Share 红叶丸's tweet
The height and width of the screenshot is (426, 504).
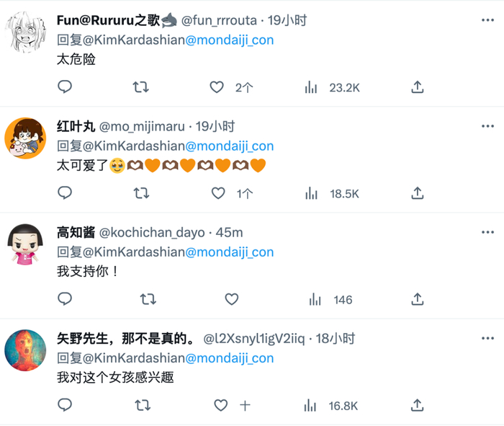coord(418,193)
